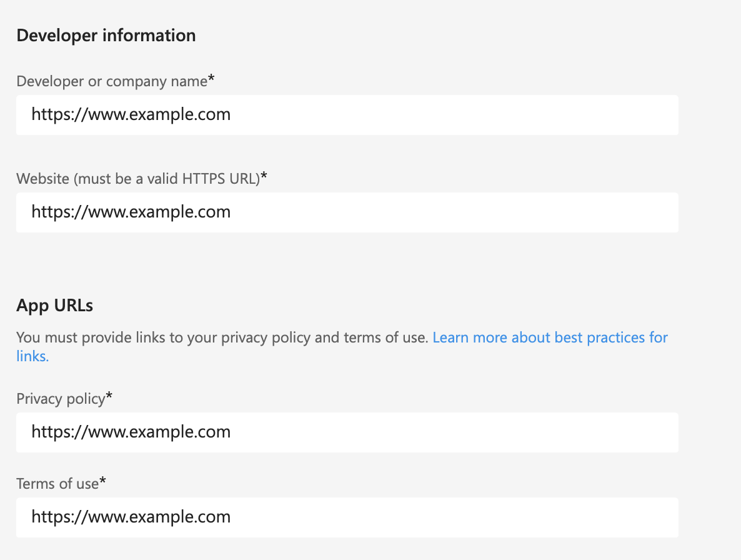The width and height of the screenshot is (741, 560).
Task: Click the privacy policy instruction sentence
Action: 222,337
